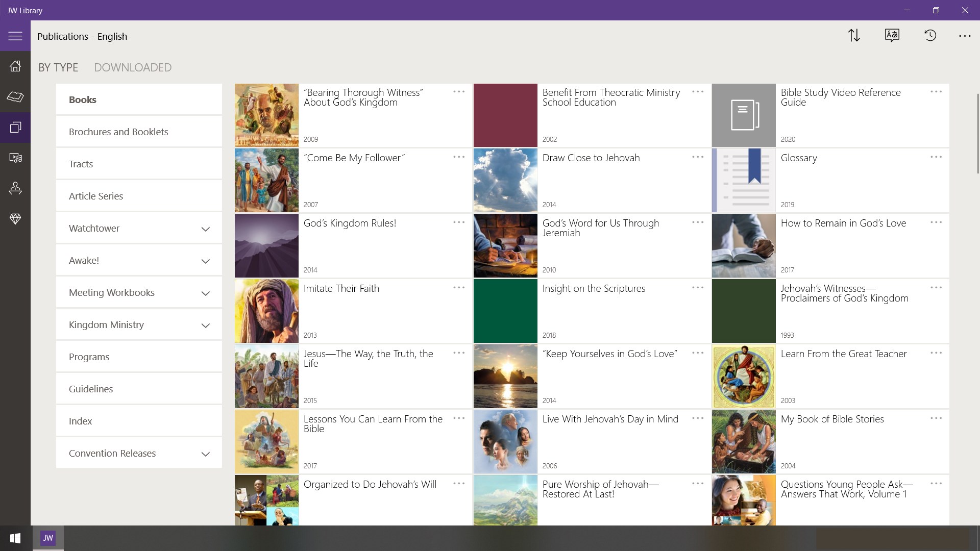Open the Media sidebar icon

coord(15,158)
